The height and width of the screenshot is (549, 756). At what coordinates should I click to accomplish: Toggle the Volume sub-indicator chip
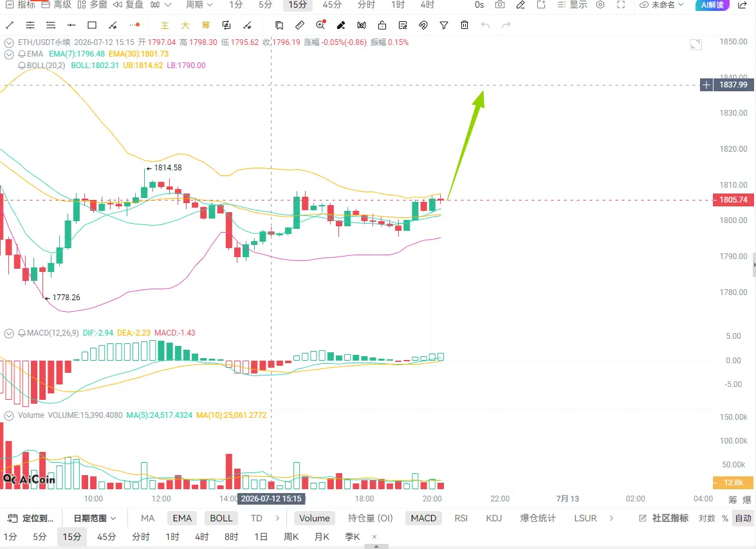(315, 518)
